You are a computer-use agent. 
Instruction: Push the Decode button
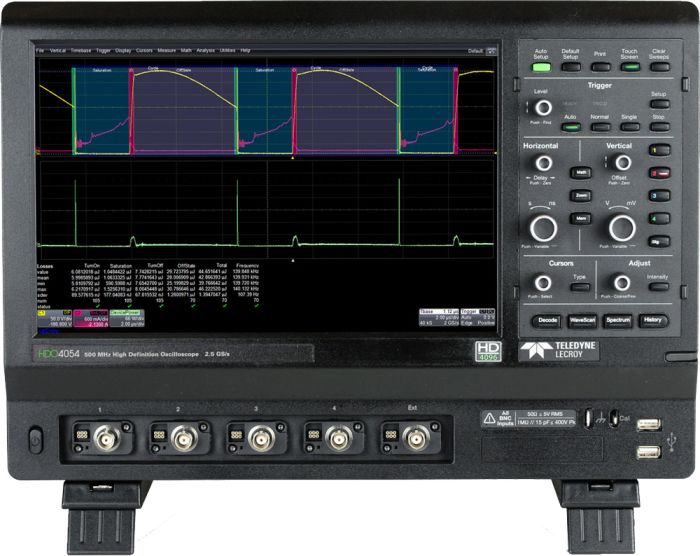[x=547, y=320]
